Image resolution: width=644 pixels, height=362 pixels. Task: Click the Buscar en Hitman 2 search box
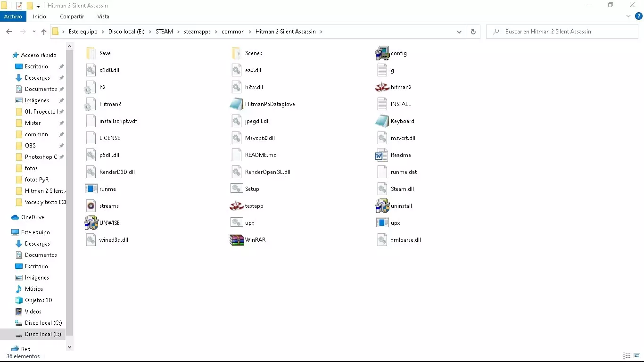(562, 32)
